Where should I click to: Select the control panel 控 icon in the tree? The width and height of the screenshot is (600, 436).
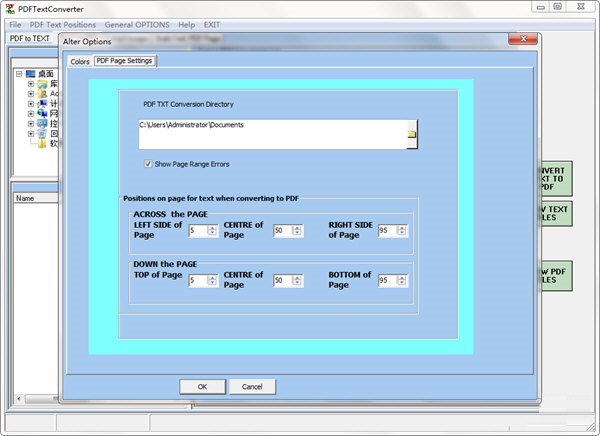click(42, 123)
